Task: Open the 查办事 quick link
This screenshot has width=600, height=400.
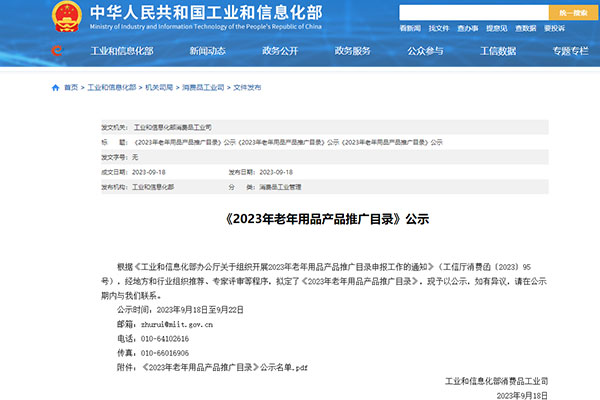Action: point(468,28)
